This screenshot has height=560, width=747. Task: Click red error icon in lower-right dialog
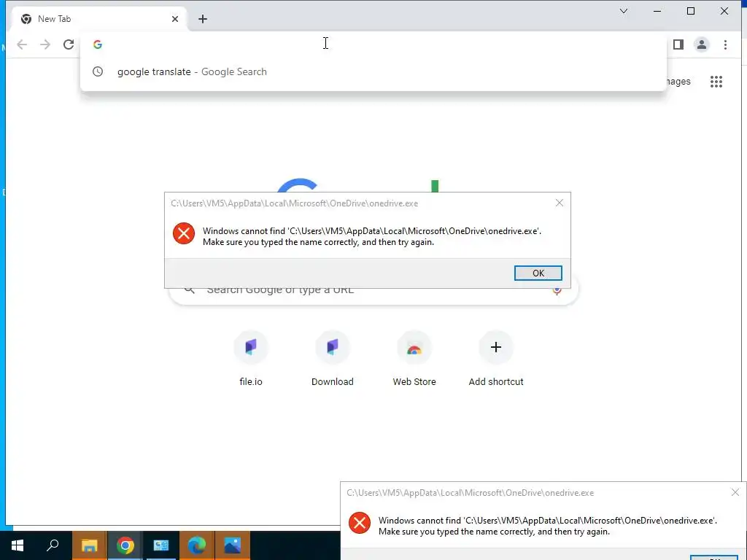(360, 523)
